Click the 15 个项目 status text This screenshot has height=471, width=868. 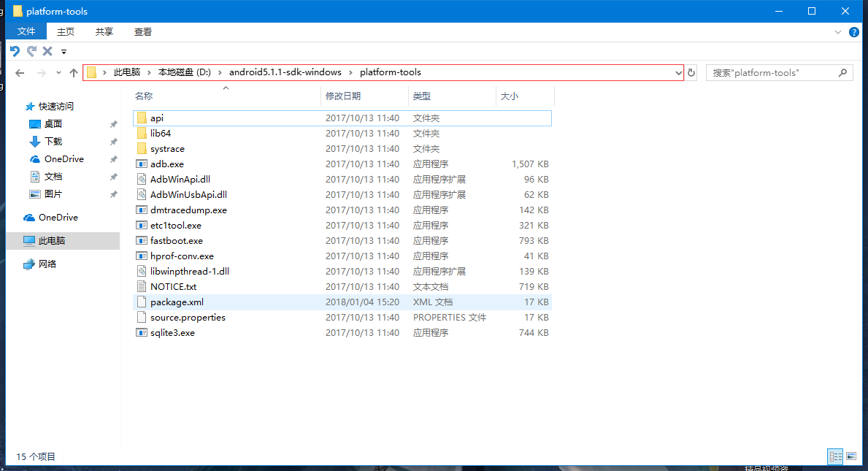click(36, 456)
